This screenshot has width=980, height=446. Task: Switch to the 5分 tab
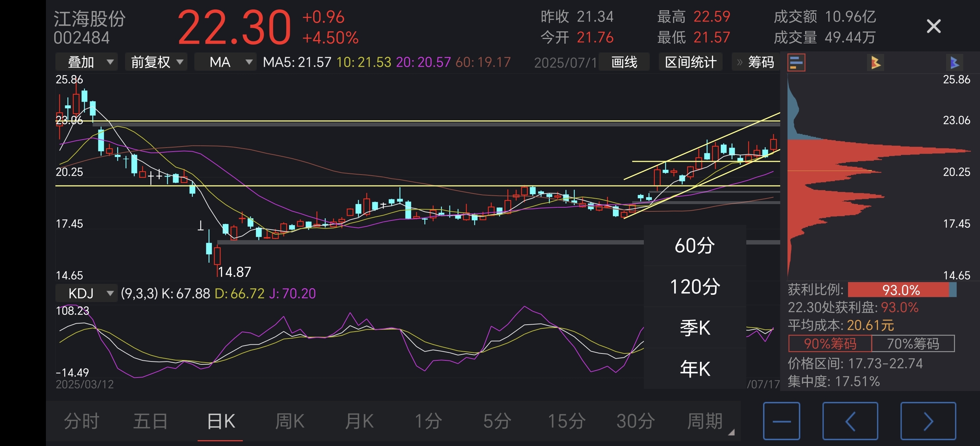pyautogui.click(x=497, y=421)
